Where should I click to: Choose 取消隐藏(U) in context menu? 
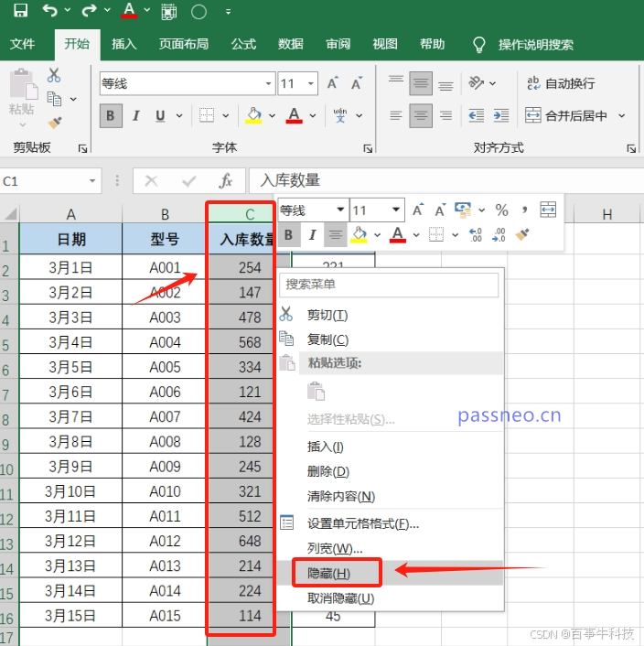click(390, 598)
